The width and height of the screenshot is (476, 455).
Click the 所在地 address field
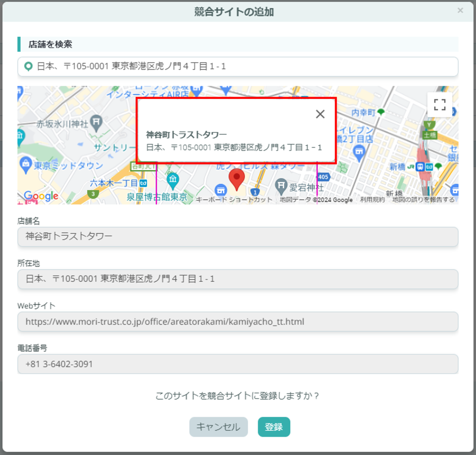[238, 279]
